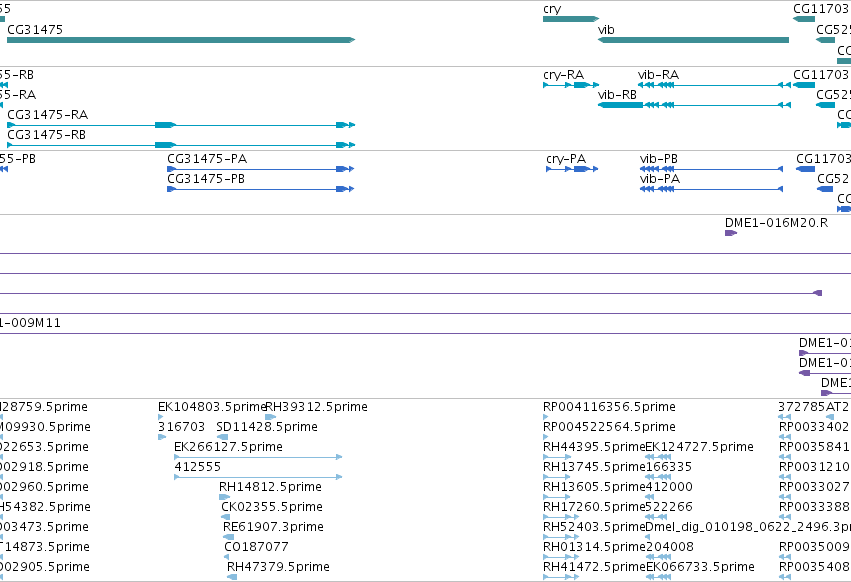The height and width of the screenshot is (582, 851).
Task: Click the RP004116356.5prime EST label
Action: pyautogui.click(x=609, y=407)
